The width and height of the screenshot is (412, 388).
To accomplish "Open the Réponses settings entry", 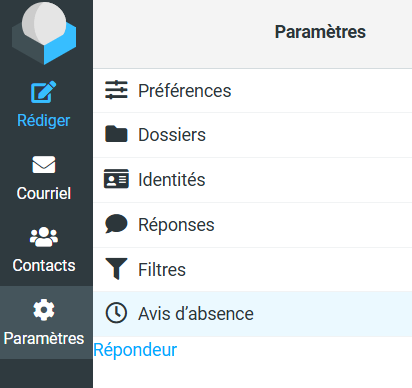I will [x=253, y=225].
